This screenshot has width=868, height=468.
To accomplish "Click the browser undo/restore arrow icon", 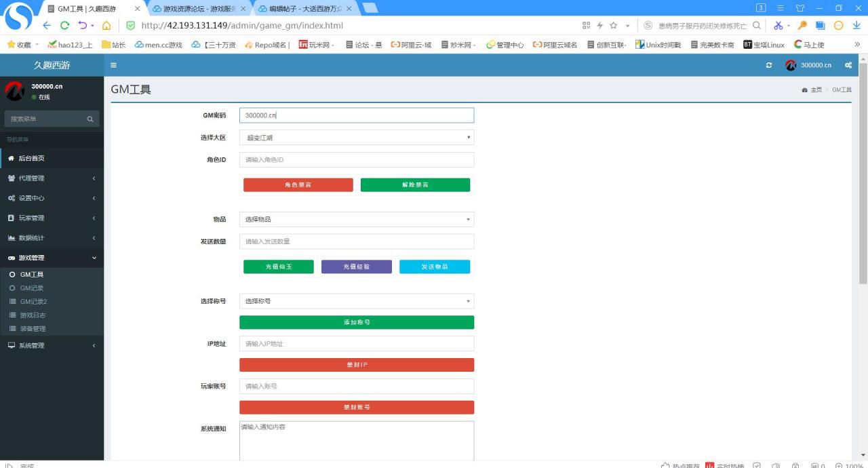I will point(83,26).
